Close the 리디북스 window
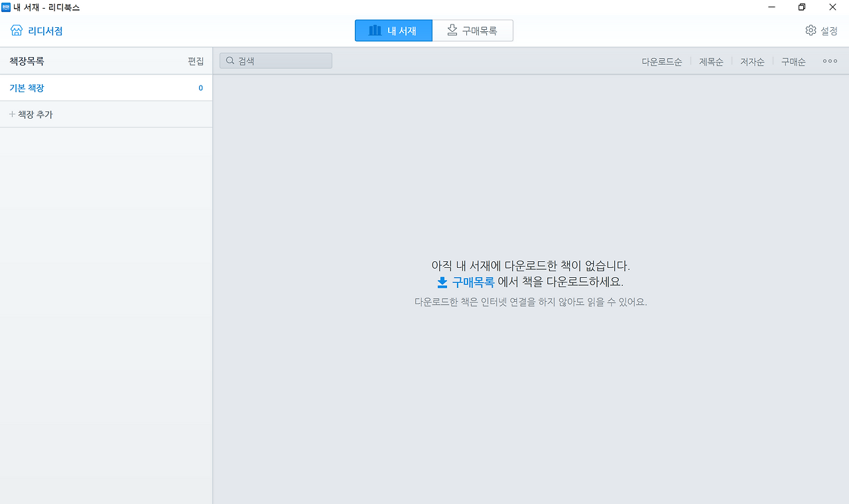 pos(832,7)
